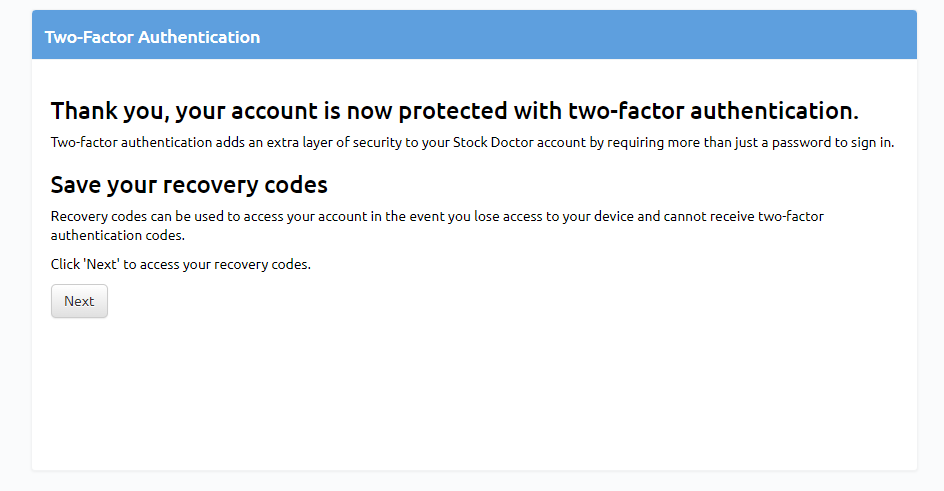Viewport: 944px width, 491px height.
Task: Click the word 'Save' in the subheading
Action: click(x=76, y=185)
